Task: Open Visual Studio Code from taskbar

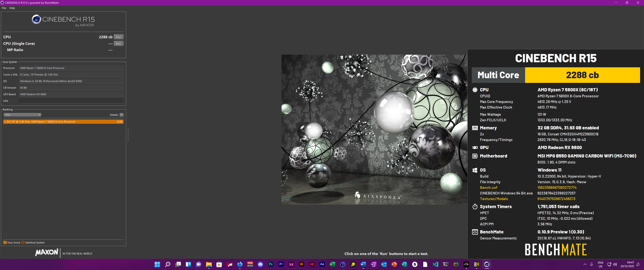Action: [435, 264]
